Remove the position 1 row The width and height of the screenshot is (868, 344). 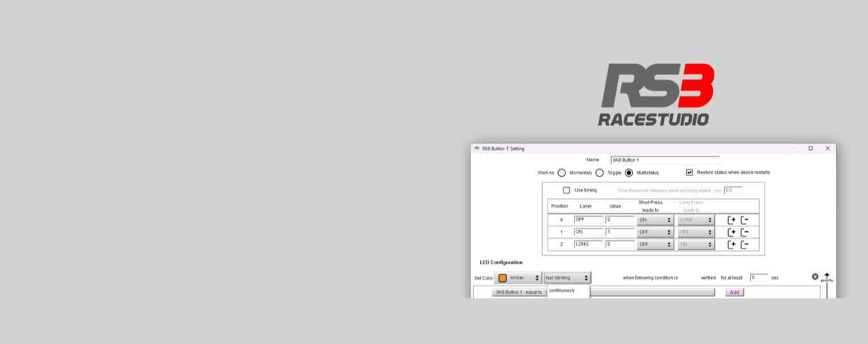point(745,233)
